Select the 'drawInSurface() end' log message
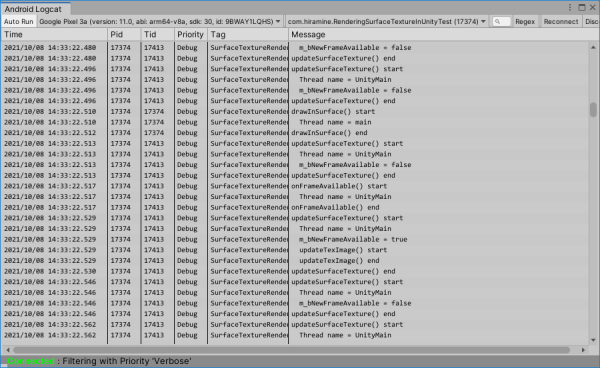The width and height of the screenshot is (600, 368). [329, 133]
